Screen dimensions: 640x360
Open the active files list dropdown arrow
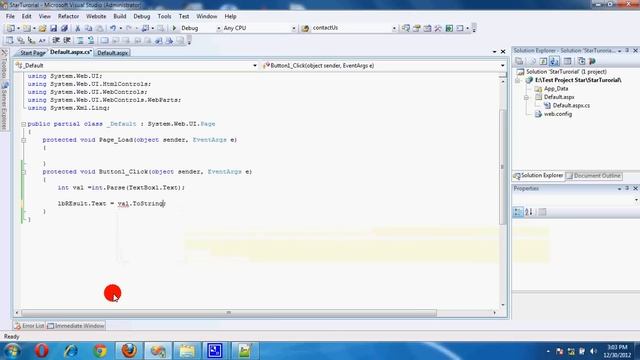(x=494, y=52)
